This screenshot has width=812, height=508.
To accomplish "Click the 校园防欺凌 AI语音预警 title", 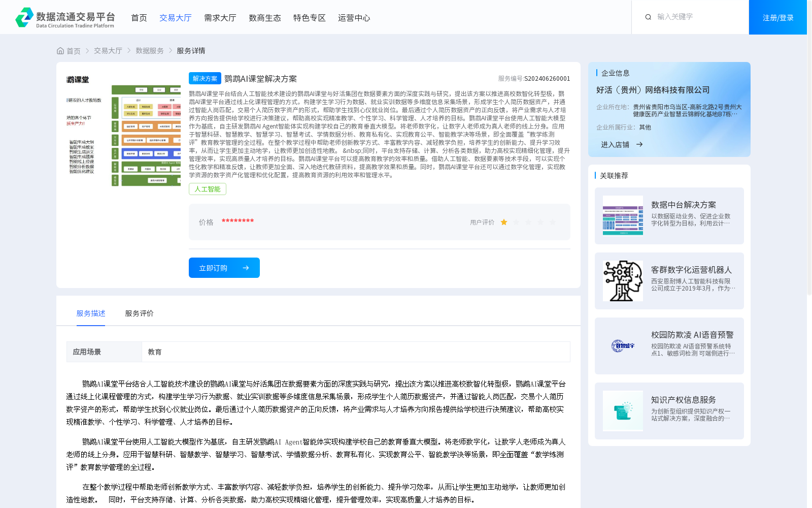I will tap(692, 335).
